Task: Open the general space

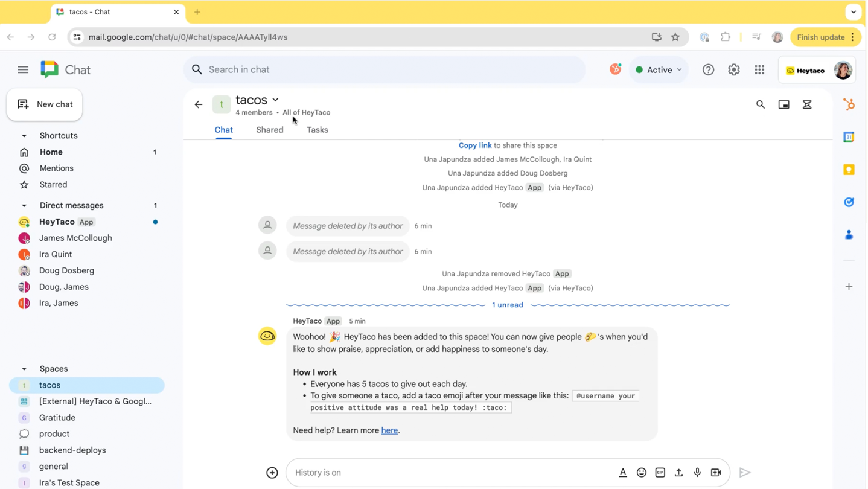Action: point(87,467)
